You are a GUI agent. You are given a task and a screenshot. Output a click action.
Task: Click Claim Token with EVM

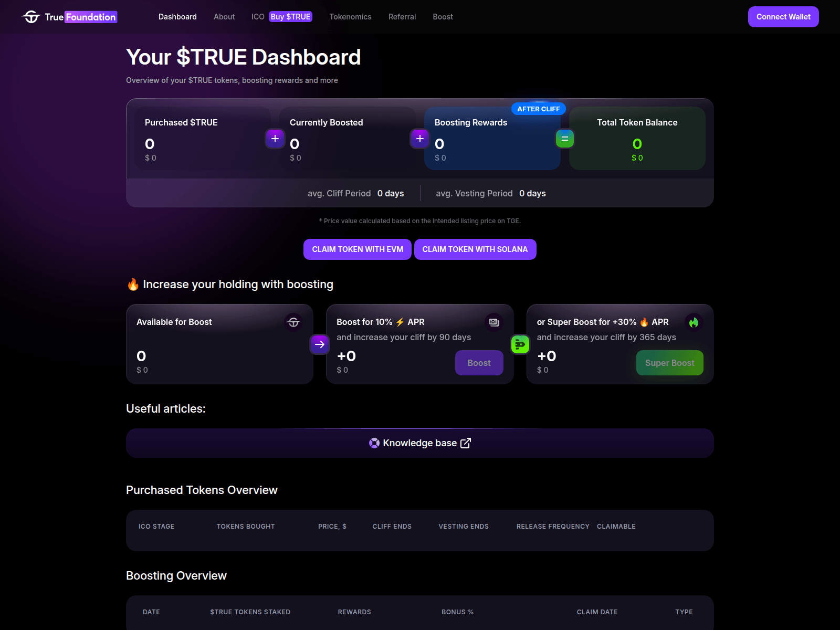[358, 249]
